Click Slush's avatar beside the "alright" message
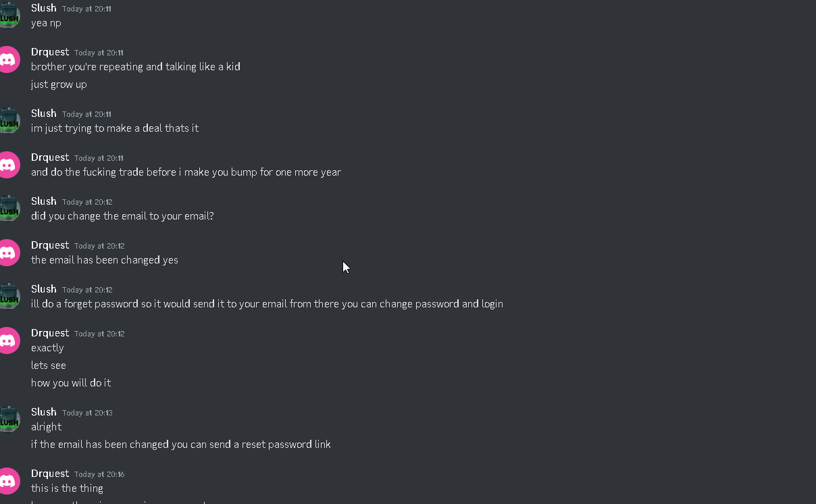 tap(7, 420)
